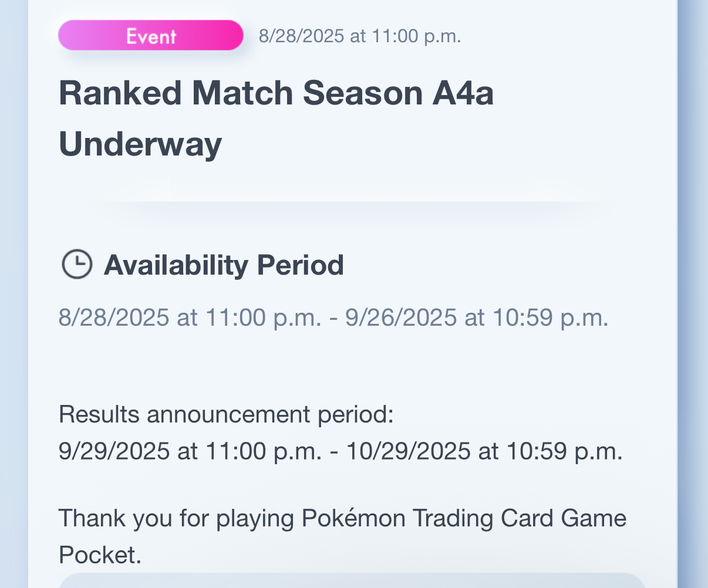708x588 pixels.
Task: Select the post timestamp next to Event badge
Action: tap(360, 36)
